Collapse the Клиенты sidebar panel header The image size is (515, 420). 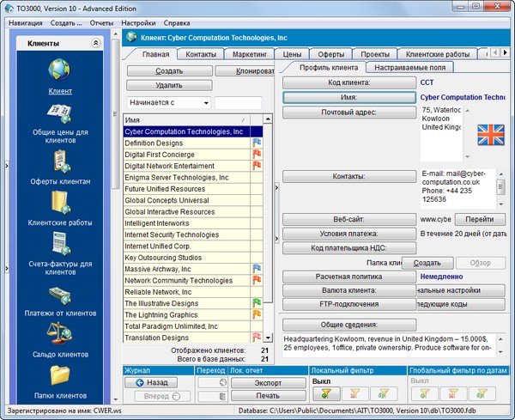tap(95, 42)
